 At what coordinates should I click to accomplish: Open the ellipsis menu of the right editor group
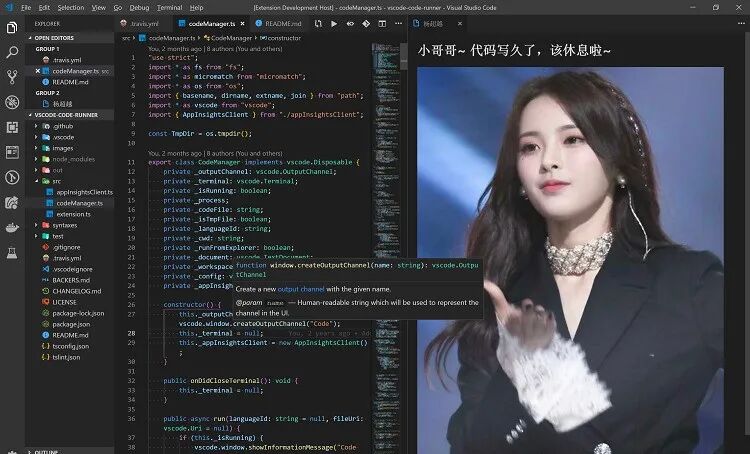[x=741, y=23]
